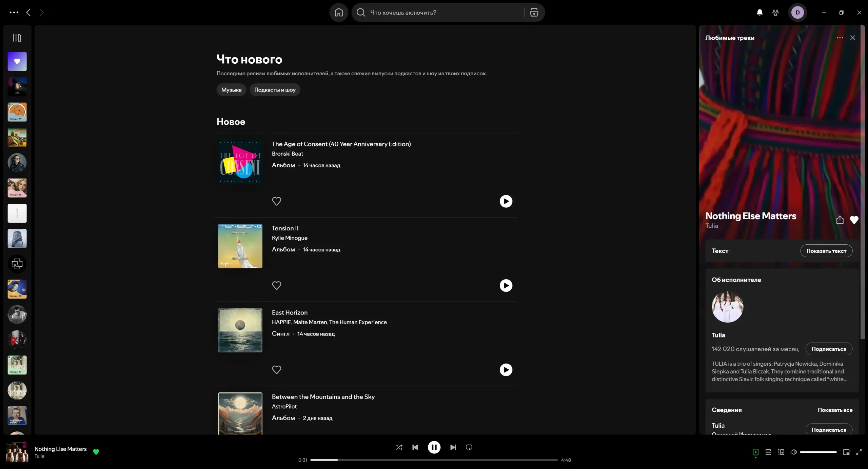This screenshot has width=868, height=469.
Task: Adjust the volume slider
Action: [818, 452]
